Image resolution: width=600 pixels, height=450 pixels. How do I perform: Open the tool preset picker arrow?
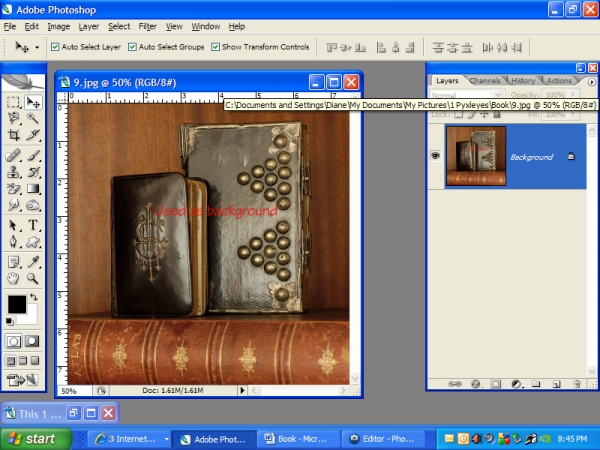tap(37, 47)
